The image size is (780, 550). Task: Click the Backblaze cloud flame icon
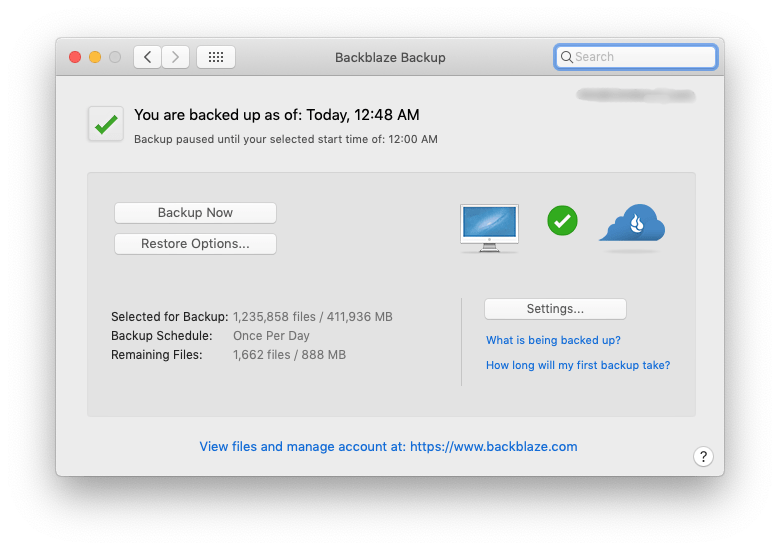click(633, 223)
